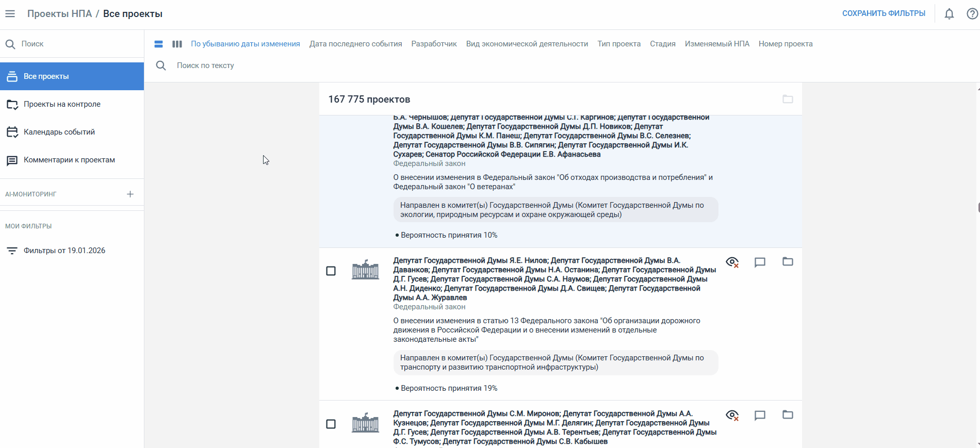Select Все проекты in the sidebar
This screenshot has width=980, height=448.
tap(72, 76)
